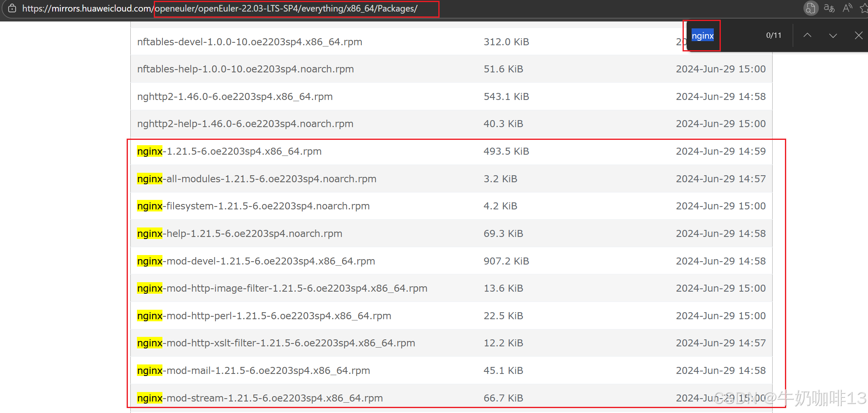Open nginx-mod-http-image-filter rpm link

point(282,288)
